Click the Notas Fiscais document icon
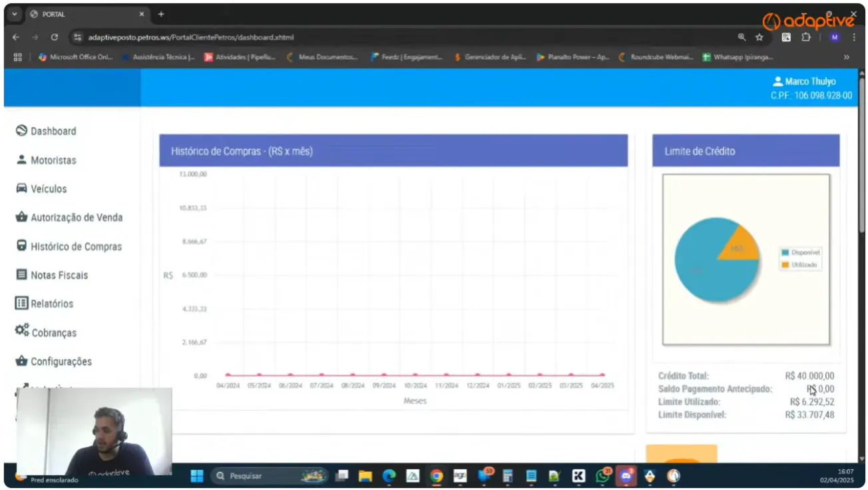Screen dimensions: 868x490 click(21, 274)
